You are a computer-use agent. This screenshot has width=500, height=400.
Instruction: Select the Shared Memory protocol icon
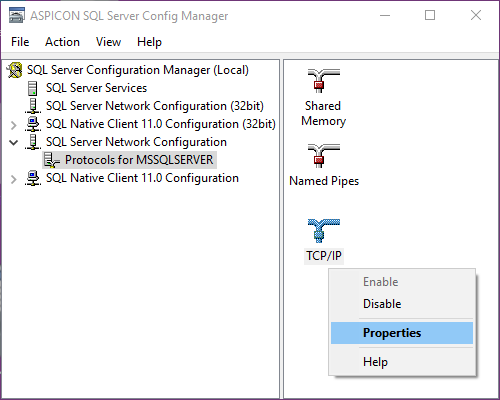tap(323, 81)
